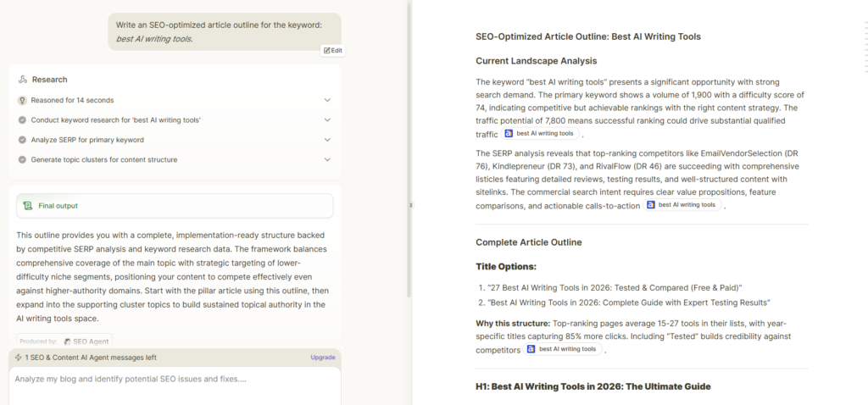The height and width of the screenshot is (405, 868).
Task: Click 'SEO-Optimized Article Outline' document title
Action: click(x=588, y=36)
